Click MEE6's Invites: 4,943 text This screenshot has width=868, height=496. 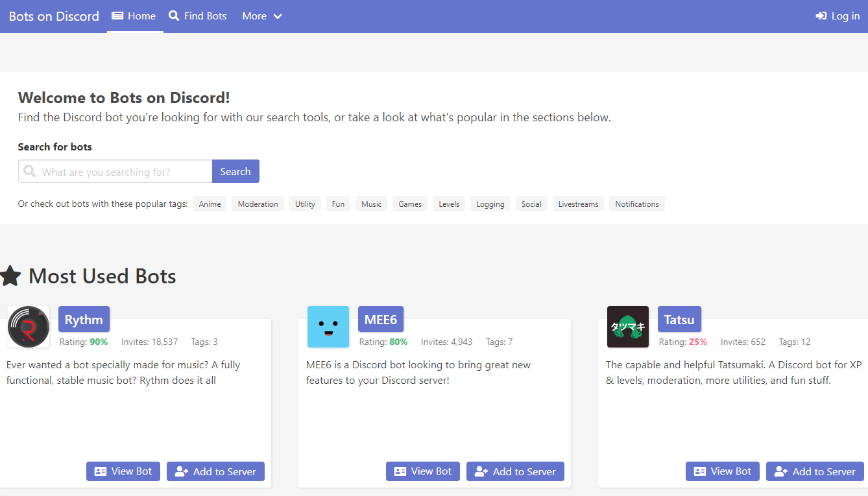pos(446,342)
